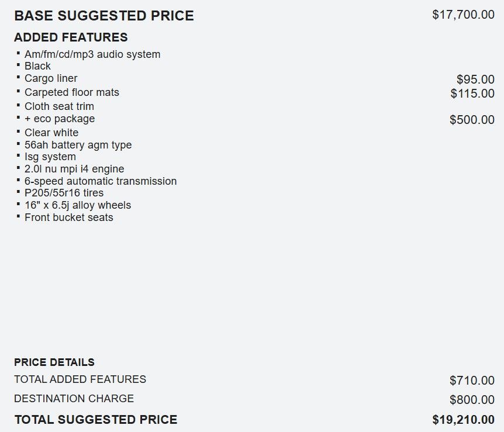Select the 56ah battery agm type item
504x432 pixels.
tap(78, 145)
